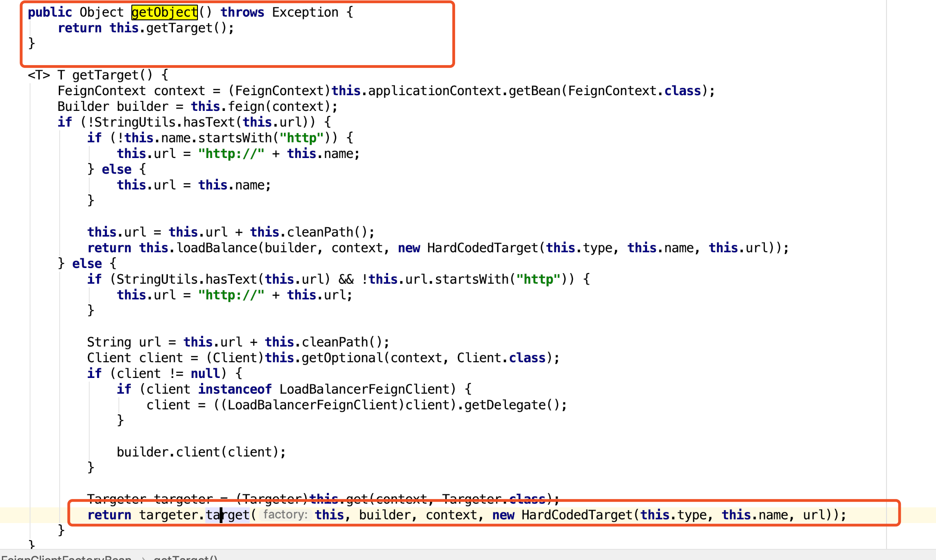The height and width of the screenshot is (560, 936).
Task: Click the throws Exception clause
Action: 279,12
